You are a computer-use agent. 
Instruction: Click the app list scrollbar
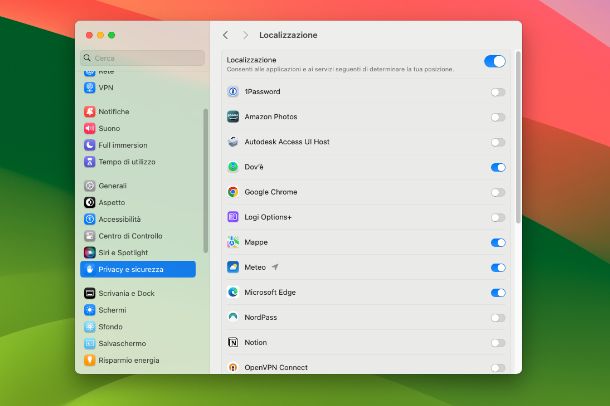click(x=518, y=137)
